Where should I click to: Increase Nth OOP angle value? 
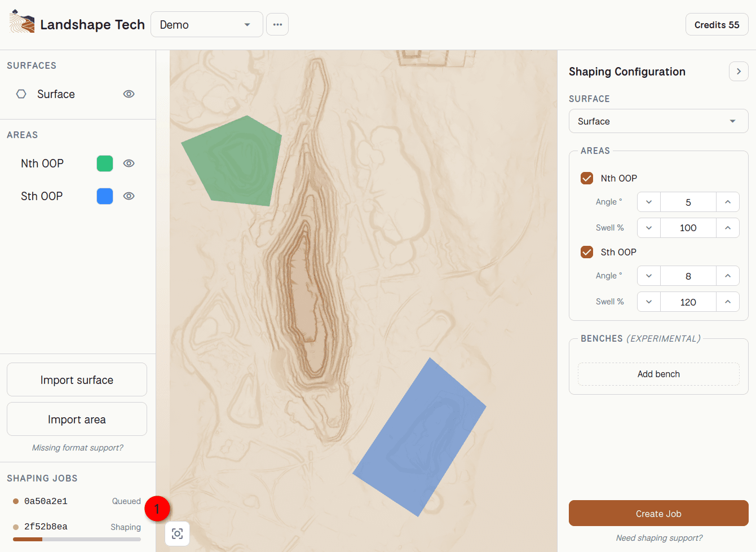[x=728, y=202]
